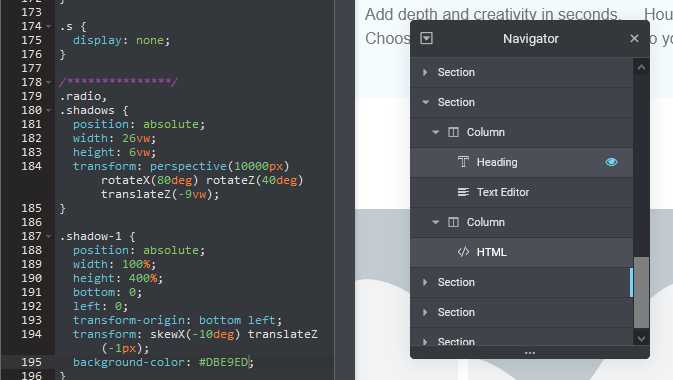The height and width of the screenshot is (380, 673).
Task: Click second Column layout icon above HTML
Action: [453, 222]
